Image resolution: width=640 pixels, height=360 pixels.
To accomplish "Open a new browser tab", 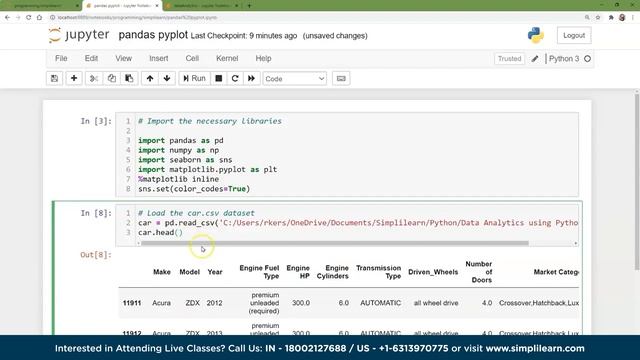I will 249,6.
